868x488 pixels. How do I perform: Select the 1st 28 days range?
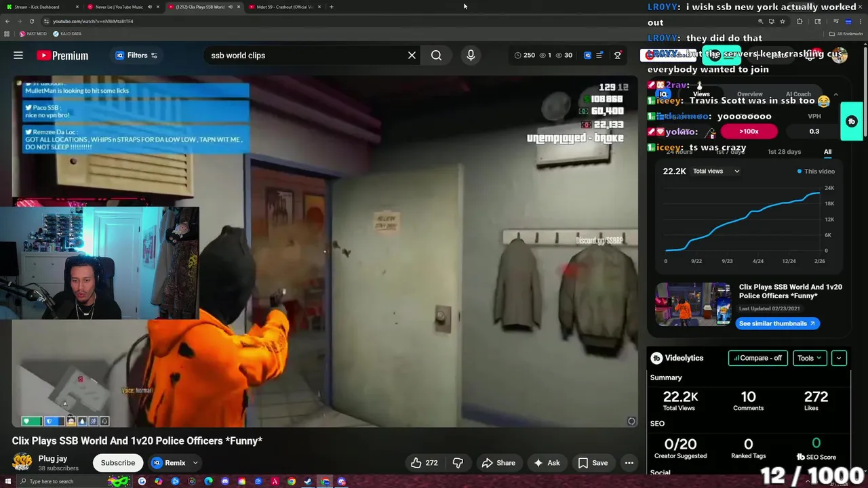[x=784, y=152]
